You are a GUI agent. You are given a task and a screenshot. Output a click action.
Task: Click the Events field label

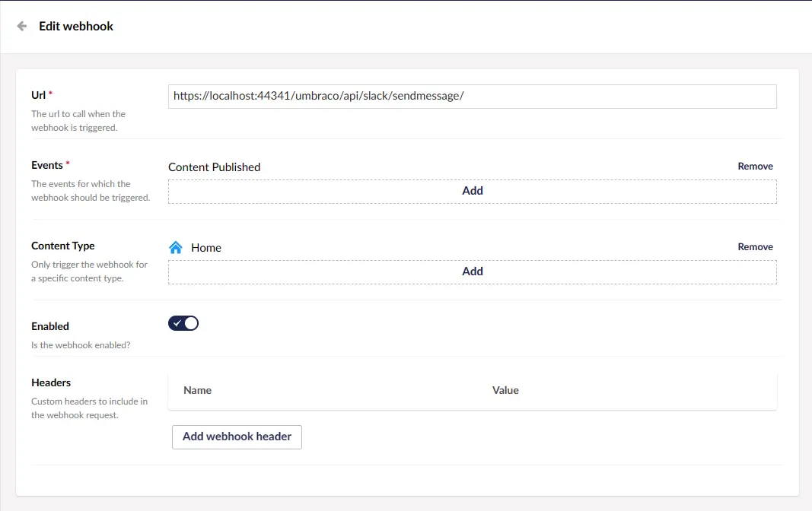point(47,165)
